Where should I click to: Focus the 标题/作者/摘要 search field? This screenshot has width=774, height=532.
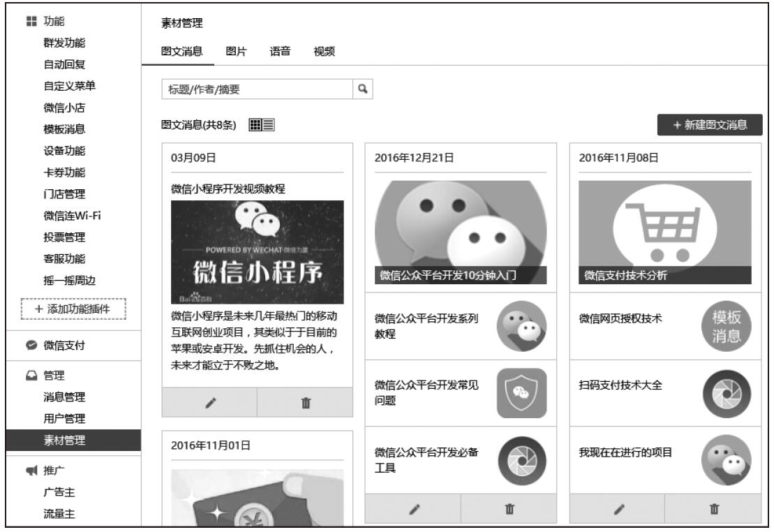pos(255,89)
